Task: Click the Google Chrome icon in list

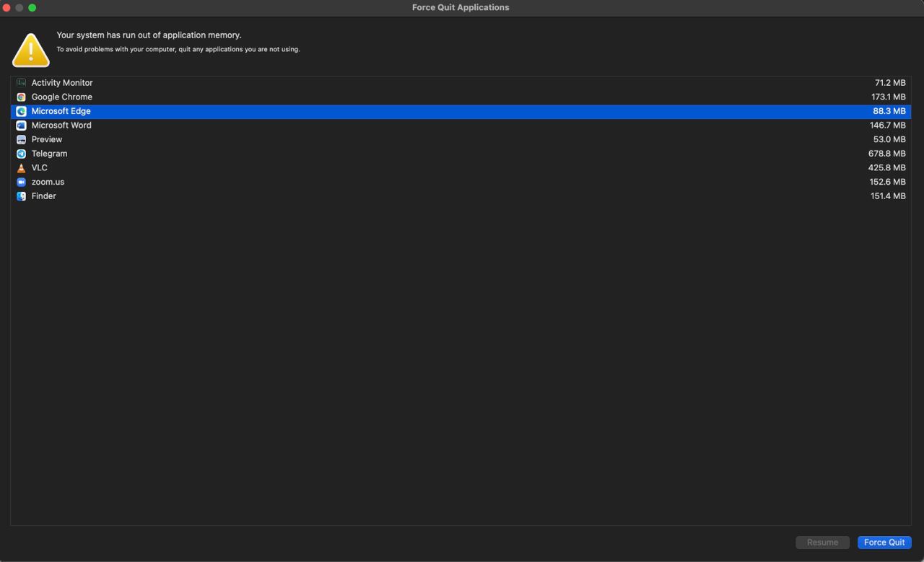Action: tap(21, 97)
